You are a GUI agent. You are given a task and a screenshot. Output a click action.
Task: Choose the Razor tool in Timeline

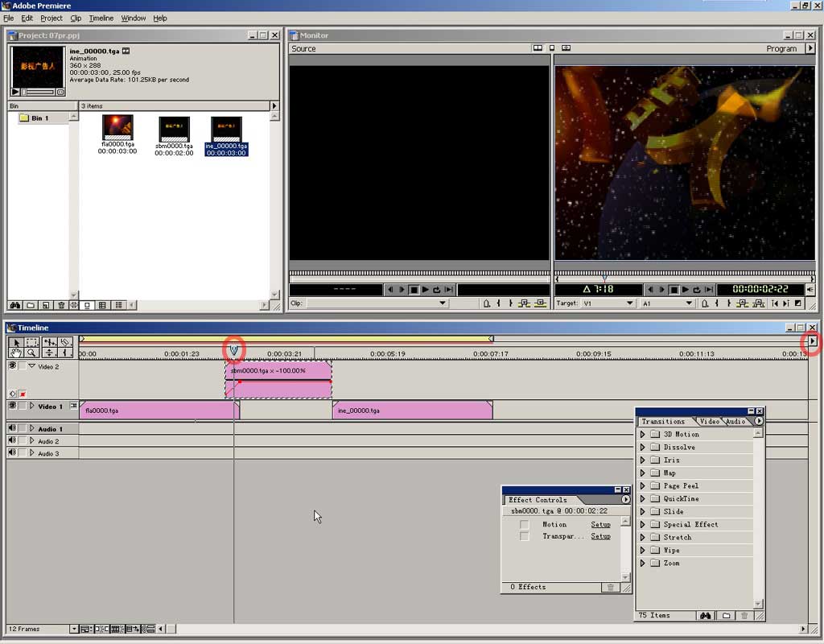65,342
